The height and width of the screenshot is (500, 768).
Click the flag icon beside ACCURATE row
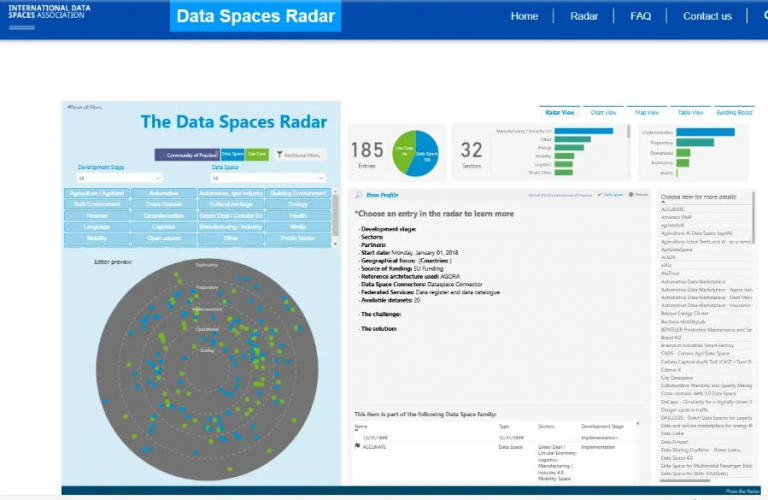(x=357, y=447)
